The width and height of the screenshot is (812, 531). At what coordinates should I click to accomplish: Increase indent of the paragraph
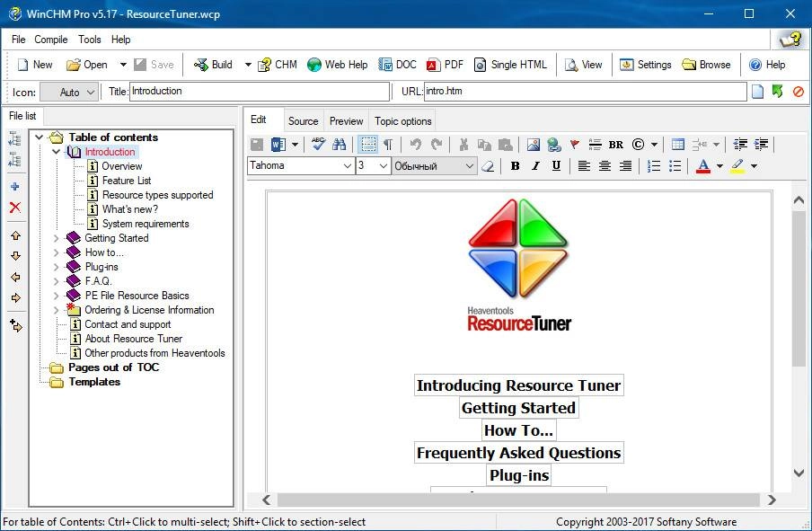point(762,145)
